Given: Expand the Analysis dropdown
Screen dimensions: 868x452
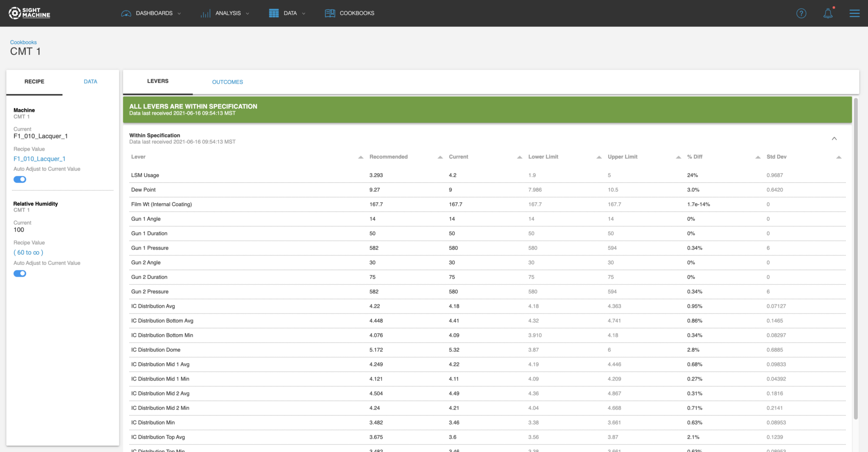Looking at the screenshot, I should click(x=247, y=14).
